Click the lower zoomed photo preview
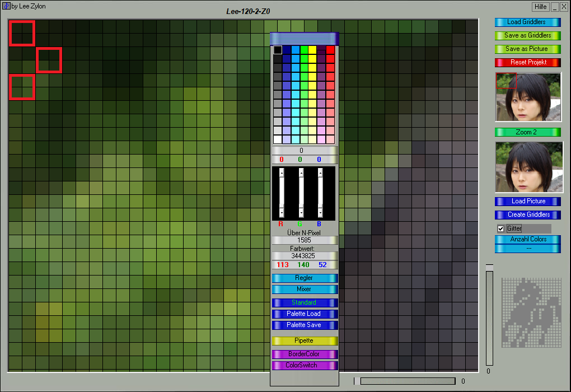571x392 pixels. tap(528, 167)
